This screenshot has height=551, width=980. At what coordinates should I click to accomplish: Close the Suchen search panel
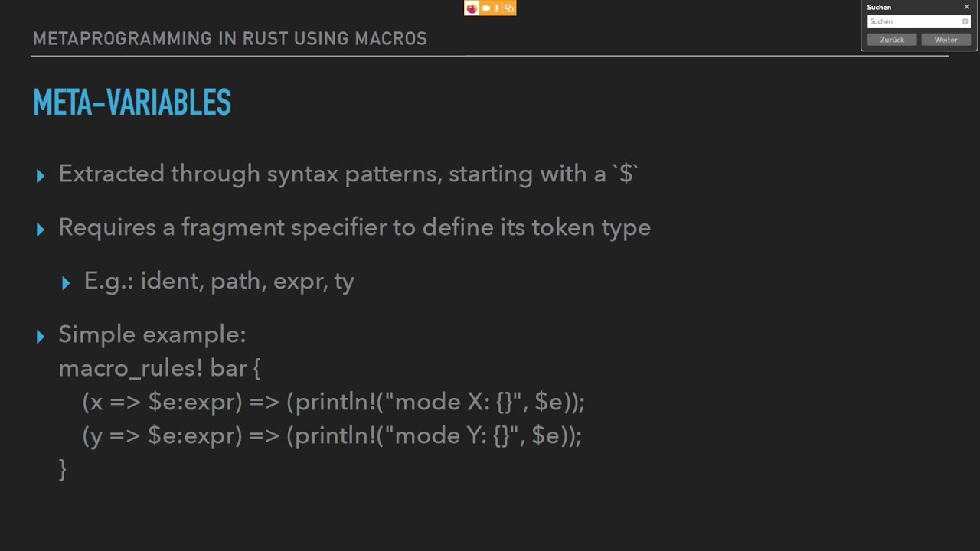pos(966,7)
